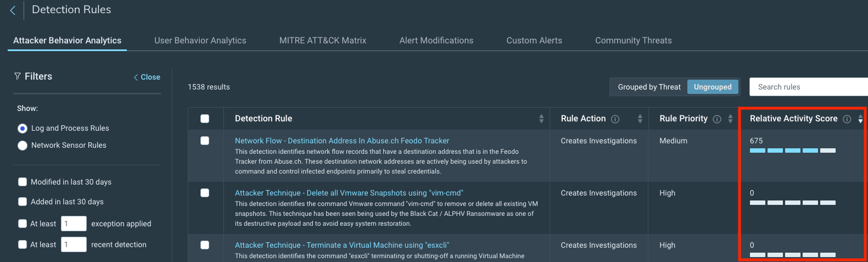Sort by the Rule Priority column arrows
The width and height of the screenshot is (868, 262).
(x=730, y=119)
